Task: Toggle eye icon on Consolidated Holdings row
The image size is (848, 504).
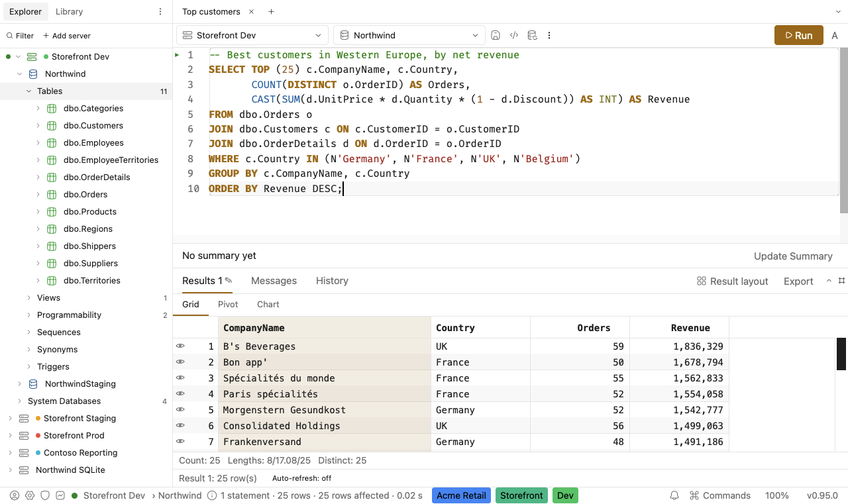Action: coord(180,425)
